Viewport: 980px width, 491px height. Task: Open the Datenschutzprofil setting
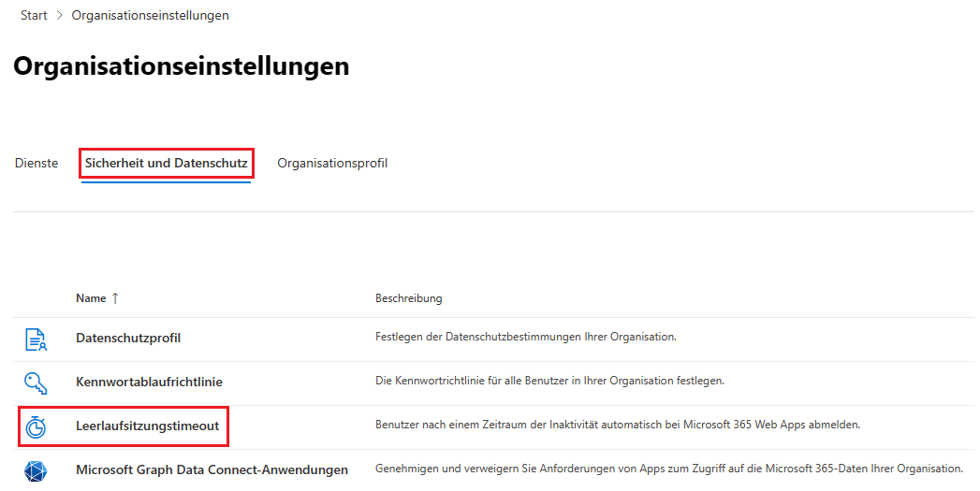[128, 338]
